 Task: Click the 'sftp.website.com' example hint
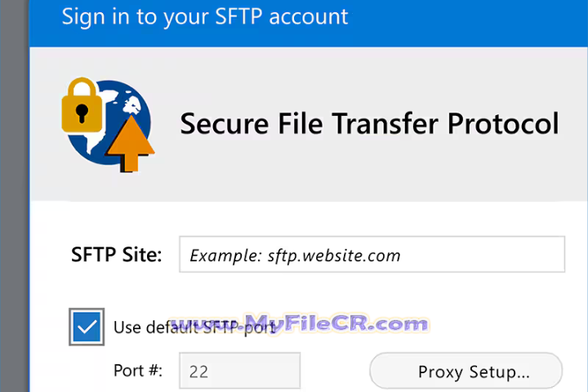pos(334,256)
